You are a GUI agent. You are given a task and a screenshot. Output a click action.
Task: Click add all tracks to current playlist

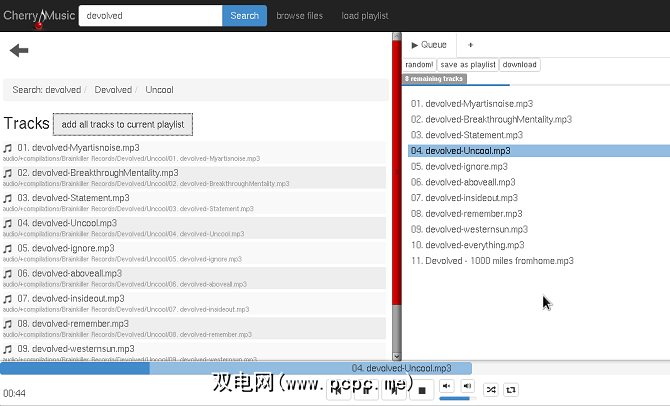123,124
